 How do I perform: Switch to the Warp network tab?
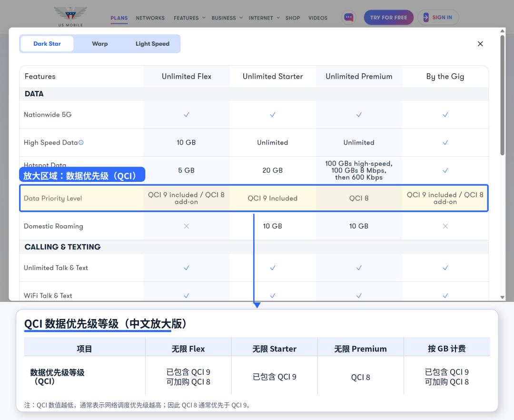coord(99,44)
